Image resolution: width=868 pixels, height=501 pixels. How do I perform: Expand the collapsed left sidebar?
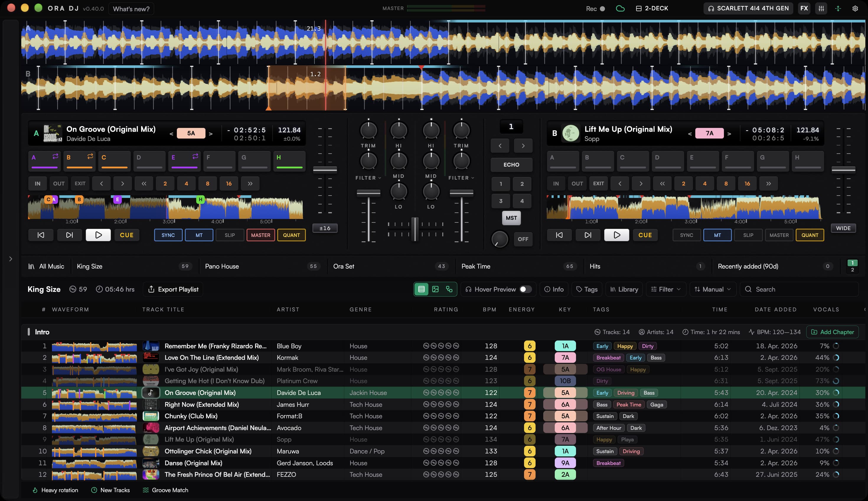10,259
